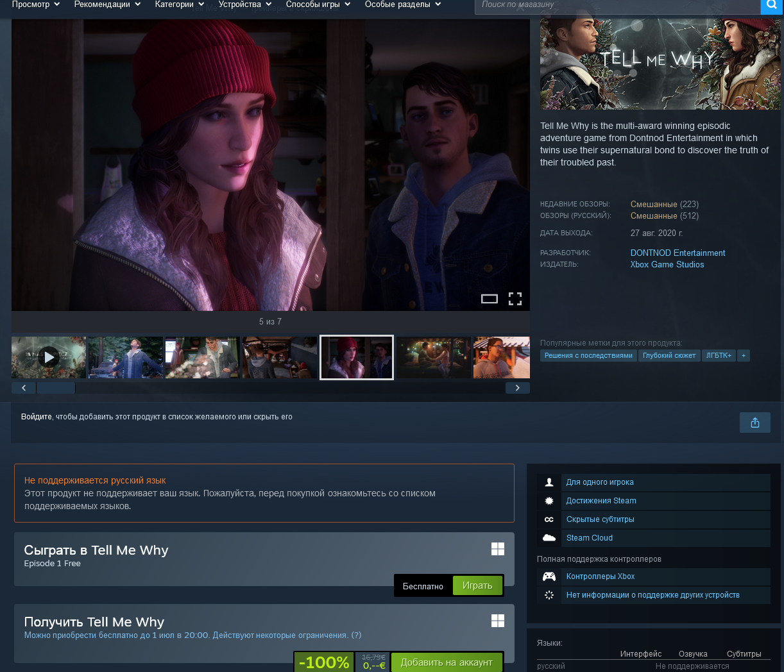Click Steam achievements star icon
784x672 pixels.
549,501
